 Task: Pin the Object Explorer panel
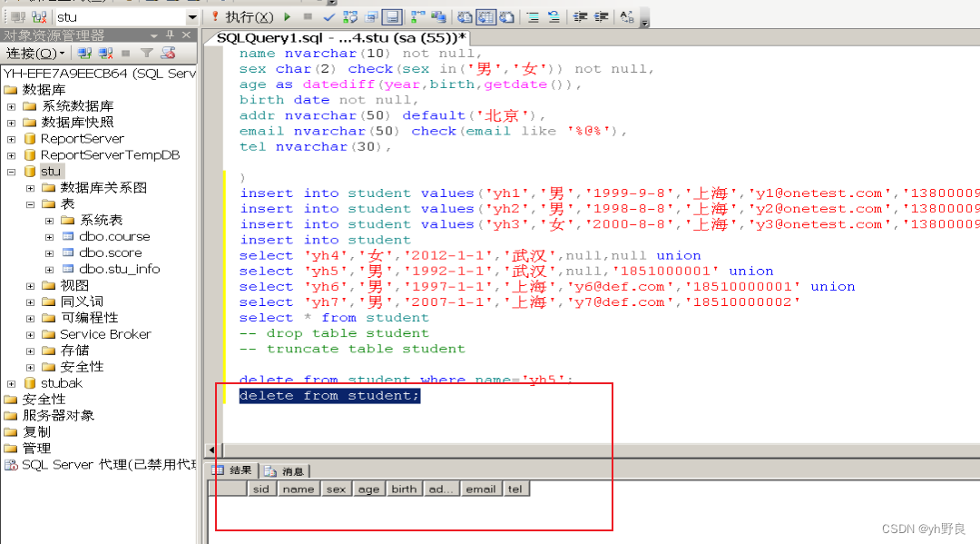[170, 35]
